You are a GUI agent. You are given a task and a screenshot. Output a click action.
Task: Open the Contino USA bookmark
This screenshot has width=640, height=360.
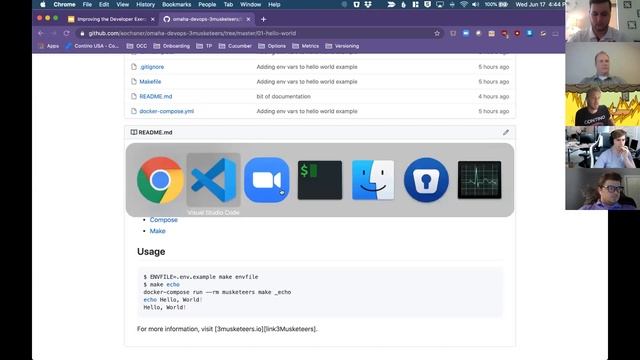tap(93, 46)
